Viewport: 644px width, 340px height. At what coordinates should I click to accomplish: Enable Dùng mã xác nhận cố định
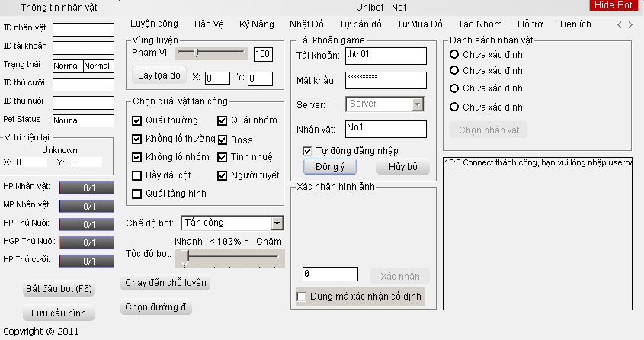tap(301, 297)
